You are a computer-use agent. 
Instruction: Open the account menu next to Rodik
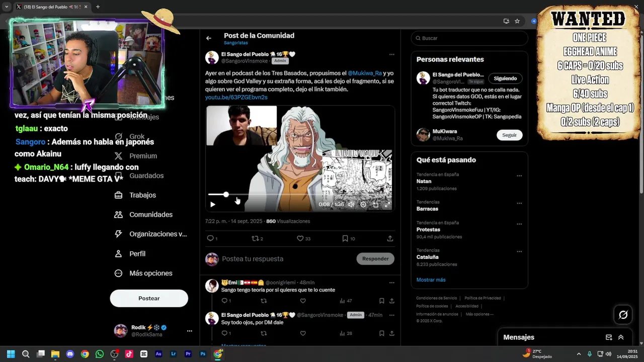pos(189,331)
